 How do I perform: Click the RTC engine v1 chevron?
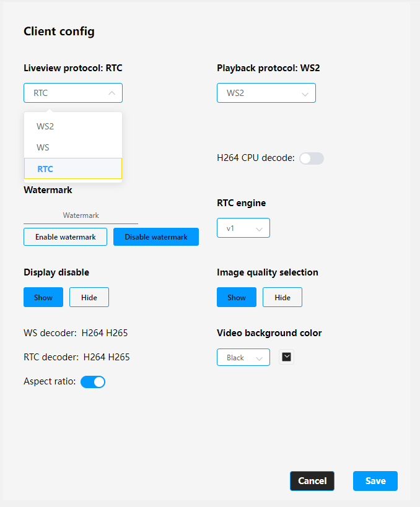[259, 229]
